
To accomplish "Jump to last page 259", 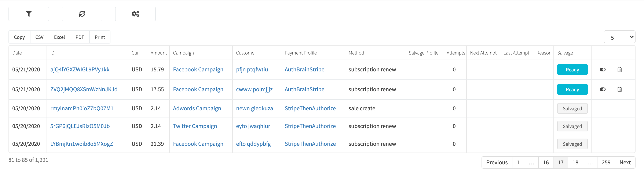I will click(x=606, y=162).
